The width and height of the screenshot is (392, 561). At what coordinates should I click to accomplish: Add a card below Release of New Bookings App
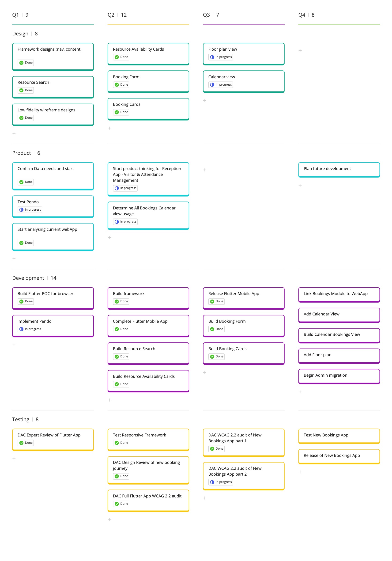coord(300,472)
